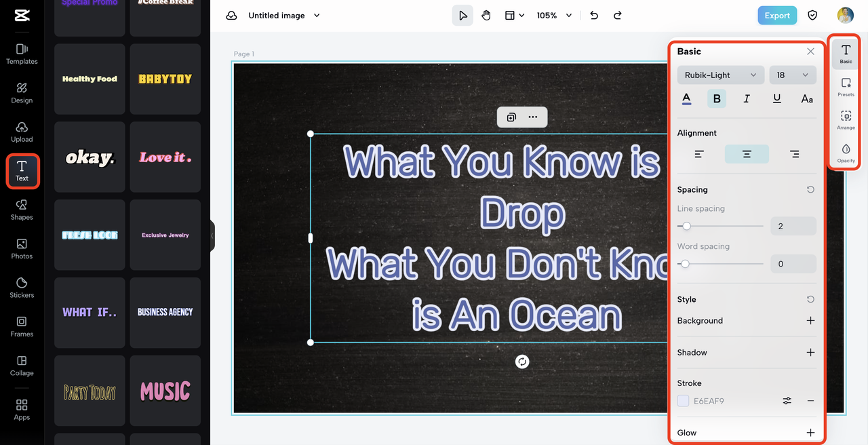Click the stroke adjustment settings icon

(787, 401)
